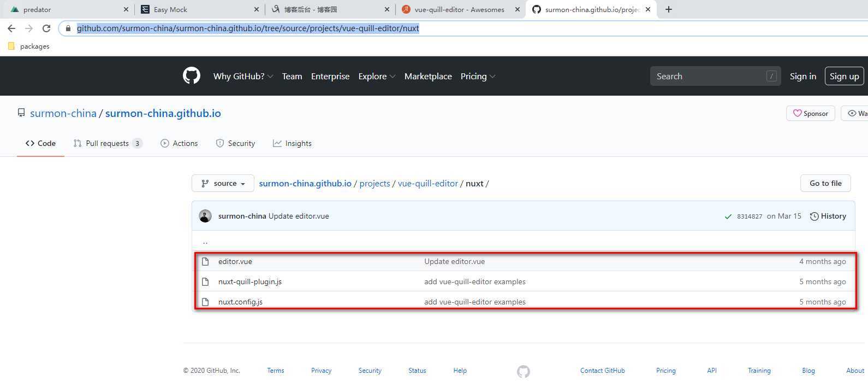Viewport: 868px width, 381px height.
Task: Click Status in the footer
Action: tap(417, 371)
